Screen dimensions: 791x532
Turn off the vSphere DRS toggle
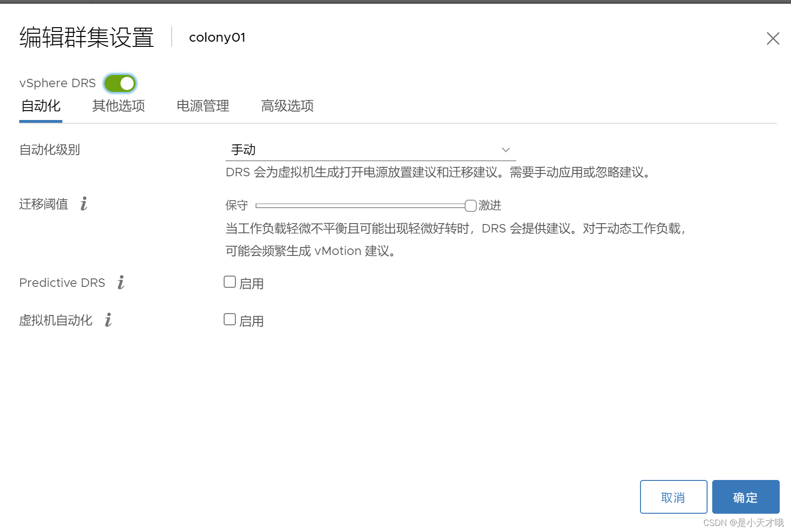coord(120,83)
